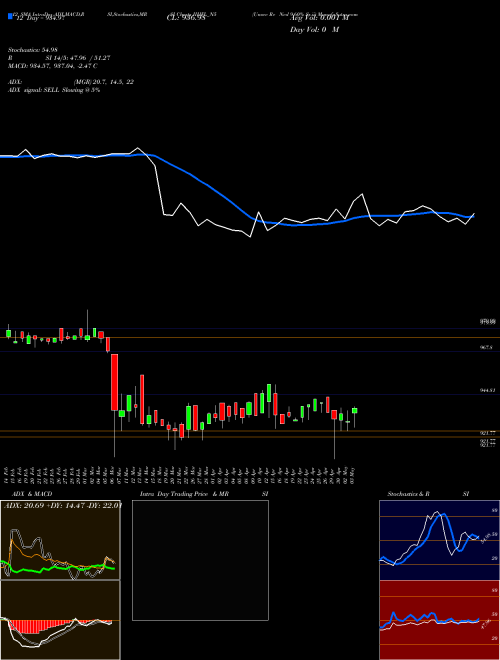The image size is (500, 660).
Task: Click the 'Stochastics: 54.98' readout
Action: (x=32, y=50)
